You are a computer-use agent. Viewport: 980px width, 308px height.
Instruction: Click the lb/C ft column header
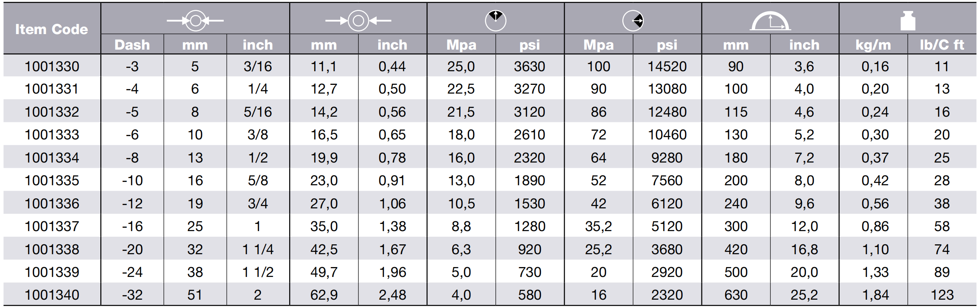pyautogui.click(x=941, y=45)
